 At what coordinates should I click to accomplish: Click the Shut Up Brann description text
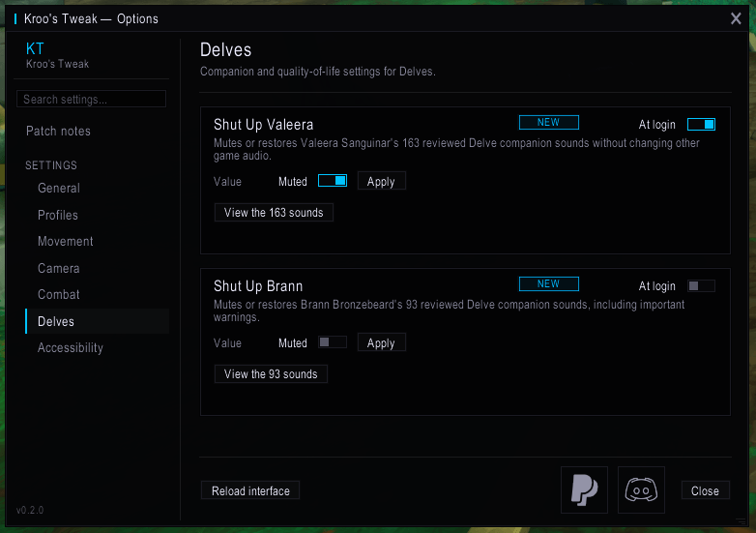[449, 311]
